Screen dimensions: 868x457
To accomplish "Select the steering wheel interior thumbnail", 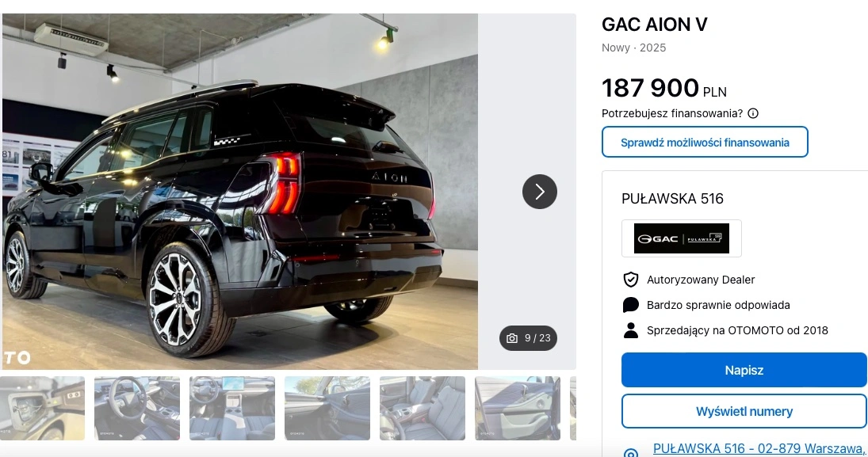I will pos(136,409).
